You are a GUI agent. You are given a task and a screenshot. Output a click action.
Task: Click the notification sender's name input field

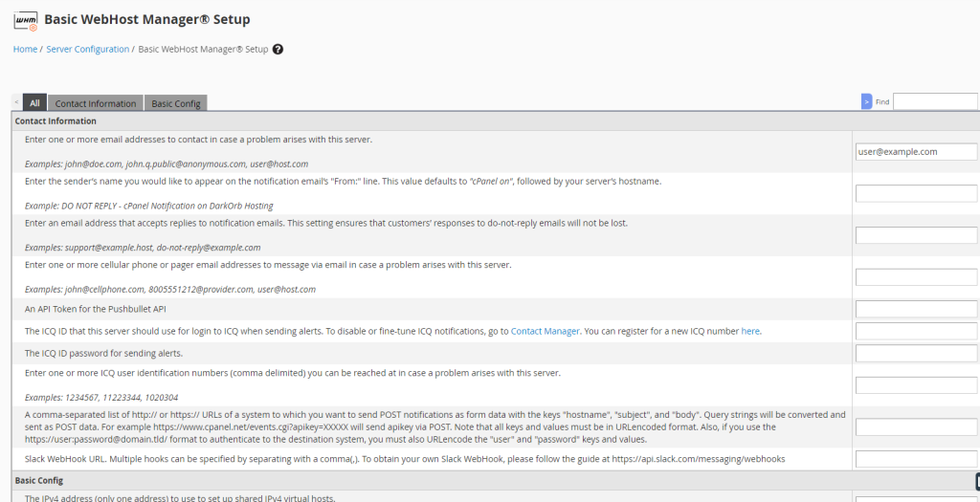click(x=916, y=193)
